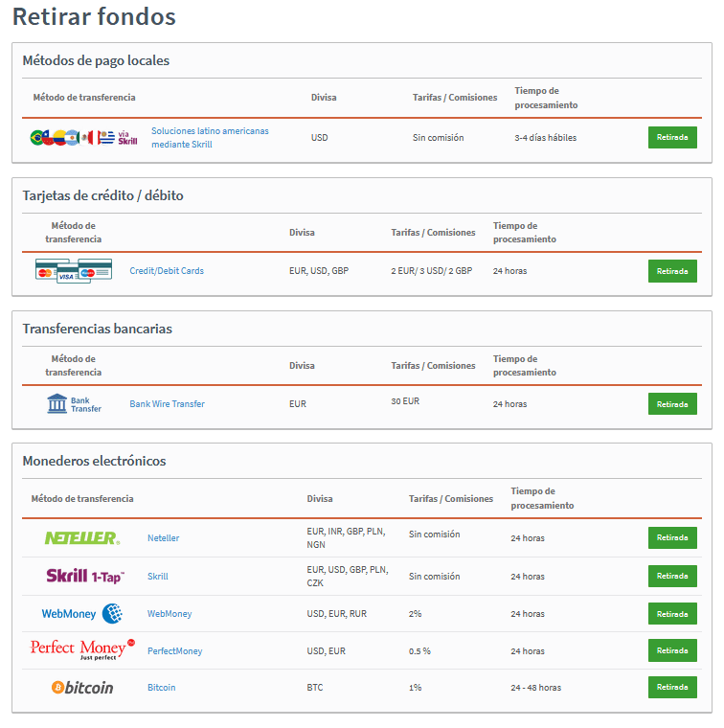Click the Latin American flags Skrill logo
Screen dimensions: 724x728
tap(84, 138)
